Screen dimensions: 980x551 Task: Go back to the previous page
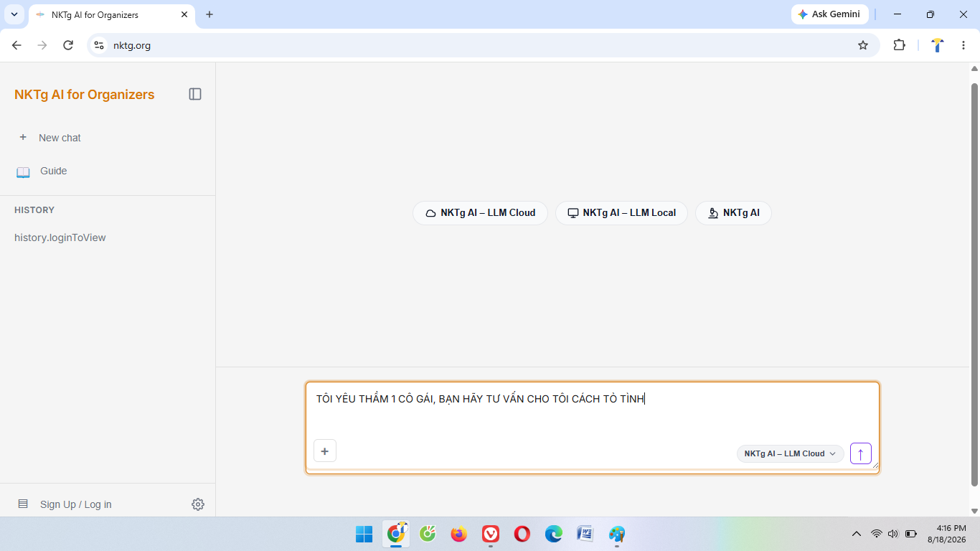[x=17, y=45]
